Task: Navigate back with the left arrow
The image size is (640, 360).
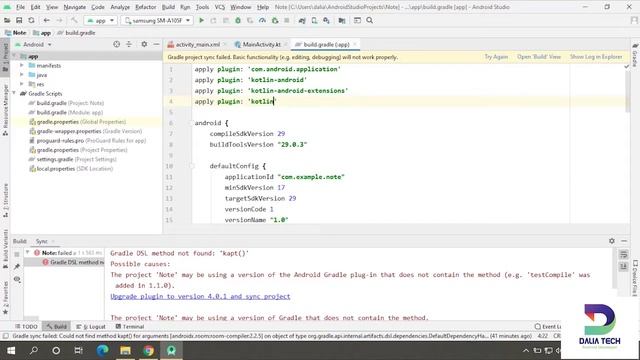Action: pyautogui.click(x=47, y=20)
